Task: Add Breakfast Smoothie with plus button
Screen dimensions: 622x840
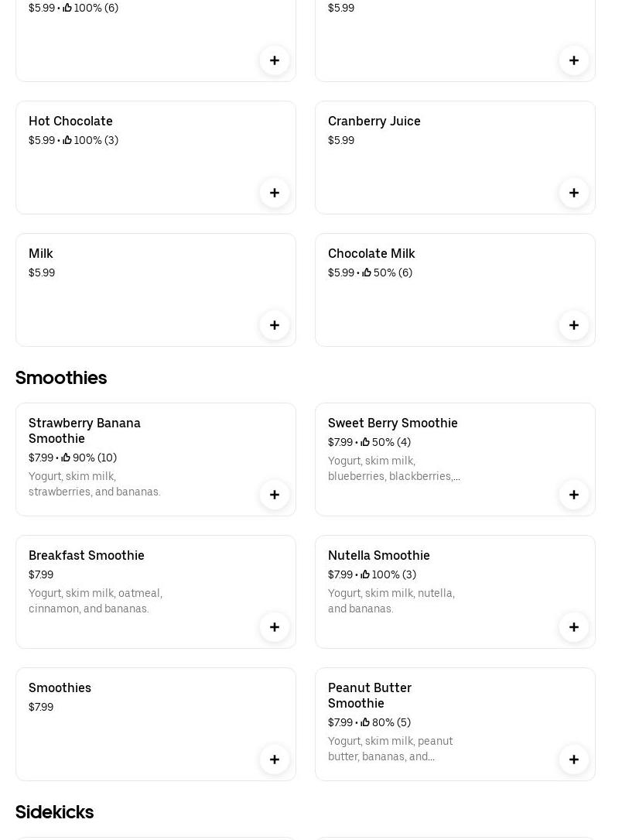Action: (275, 627)
